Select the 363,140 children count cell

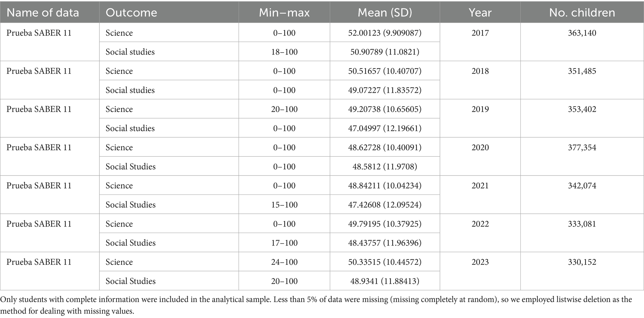pyautogui.click(x=582, y=33)
